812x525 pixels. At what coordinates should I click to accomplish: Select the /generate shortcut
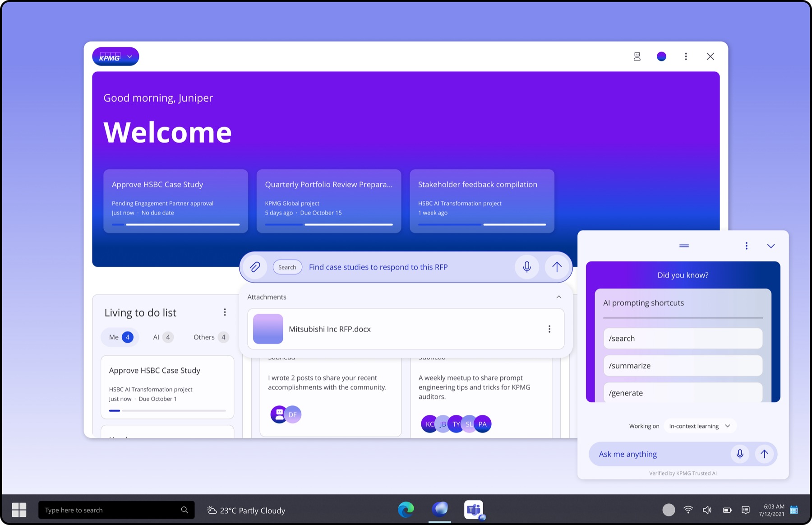click(683, 392)
